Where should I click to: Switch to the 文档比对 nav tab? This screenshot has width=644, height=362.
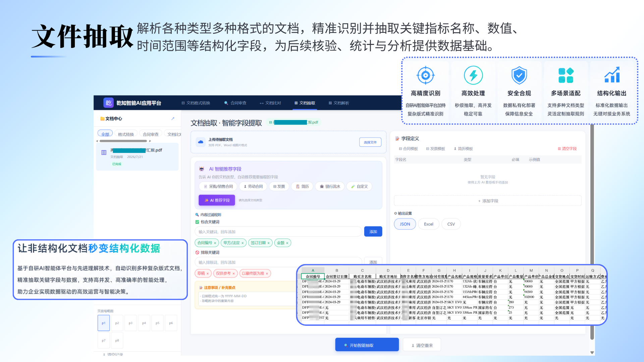tap(270, 103)
